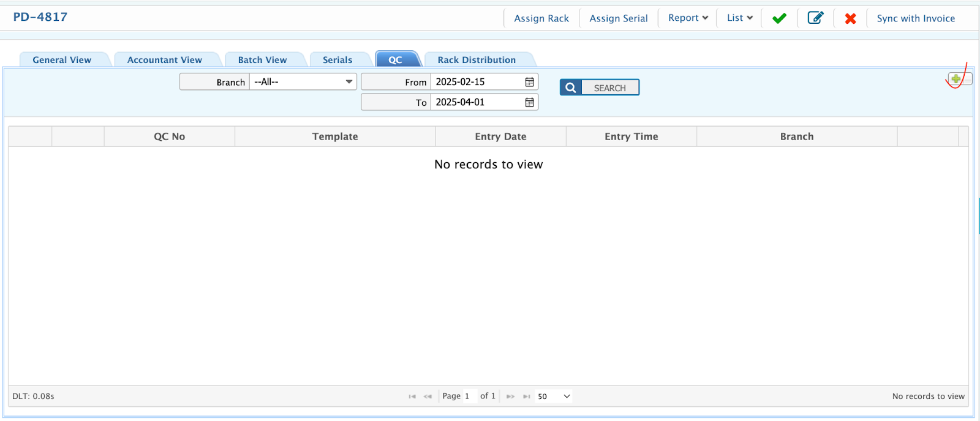Expand the Branch filter dropdown
The image size is (980, 421).
pyautogui.click(x=349, y=82)
